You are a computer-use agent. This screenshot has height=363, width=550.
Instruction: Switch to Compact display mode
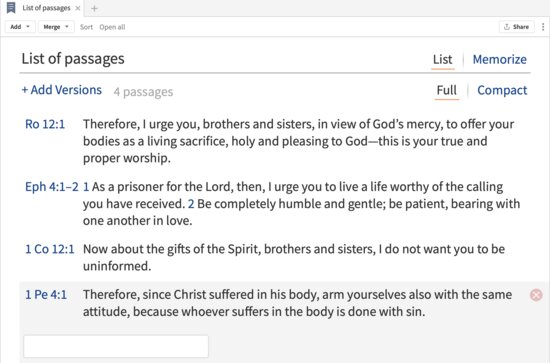point(502,90)
